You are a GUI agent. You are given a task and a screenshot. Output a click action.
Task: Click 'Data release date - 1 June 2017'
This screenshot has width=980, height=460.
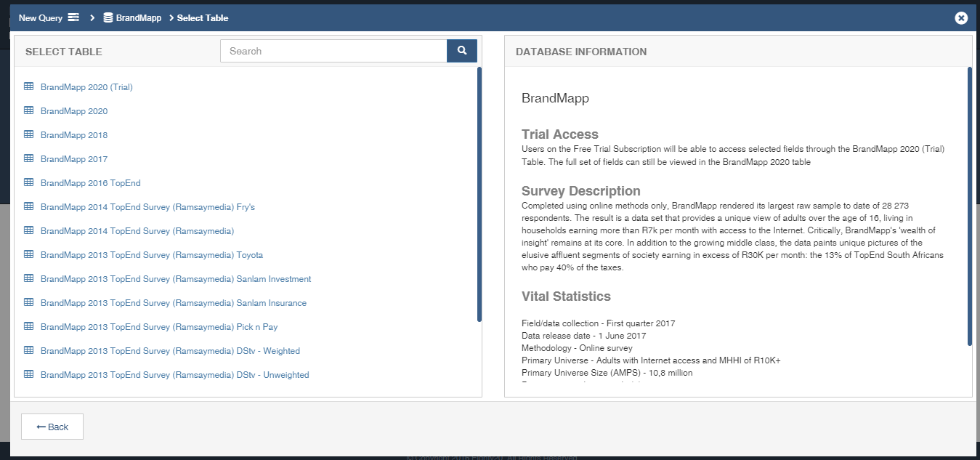(584, 336)
